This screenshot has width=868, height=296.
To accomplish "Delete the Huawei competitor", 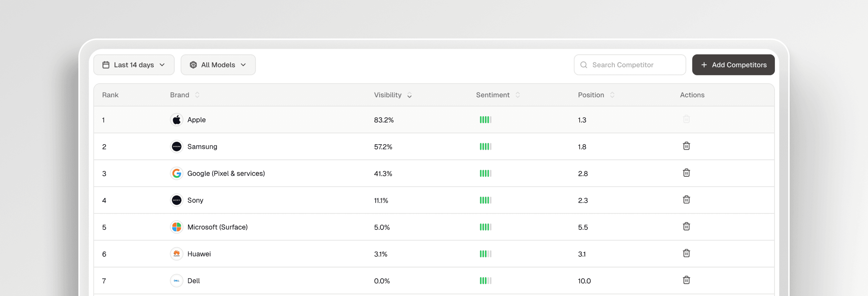I will click(686, 253).
